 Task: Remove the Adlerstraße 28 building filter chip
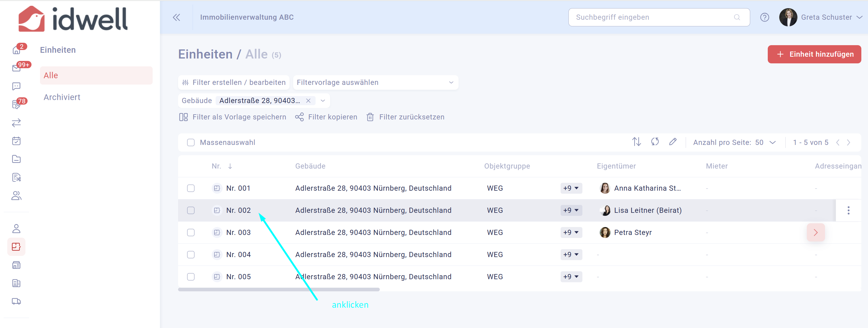click(308, 100)
